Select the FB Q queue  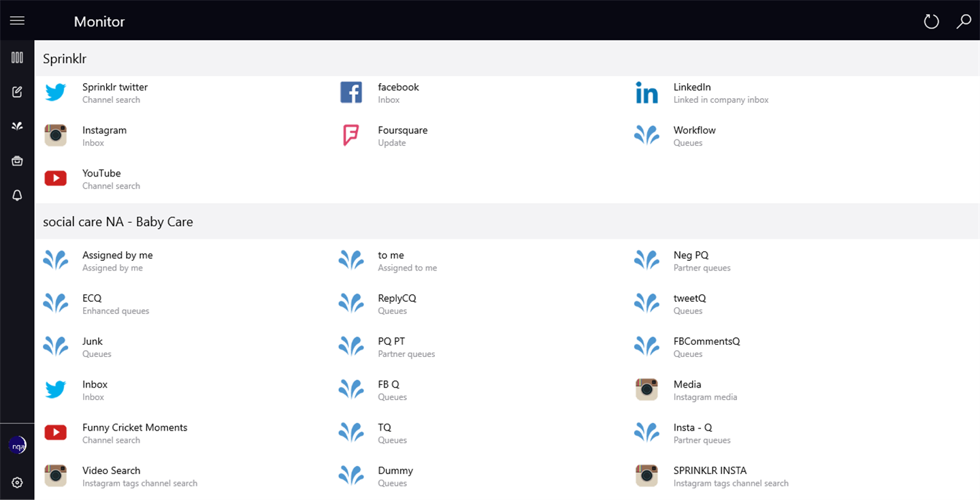pyautogui.click(x=393, y=390)
